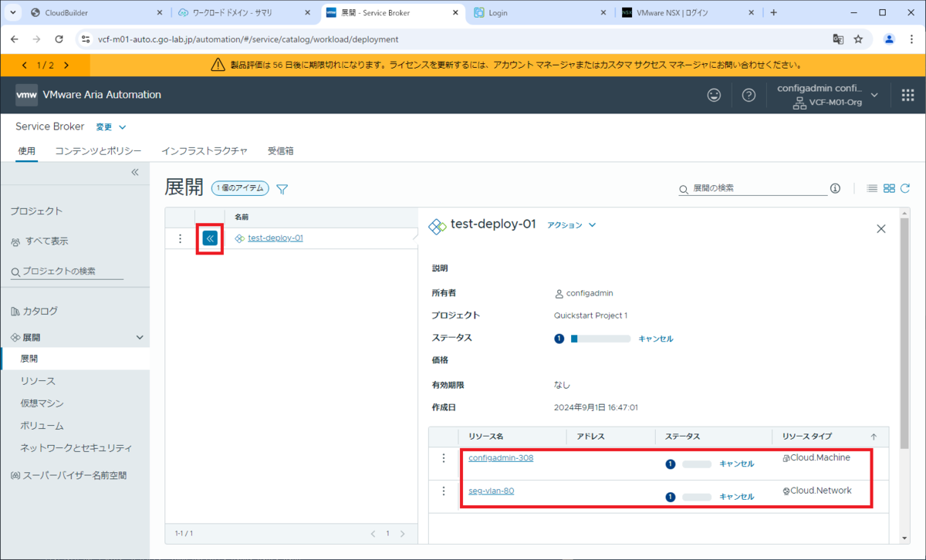
Task: Refresh the deployments list
Action: point(905,188)
